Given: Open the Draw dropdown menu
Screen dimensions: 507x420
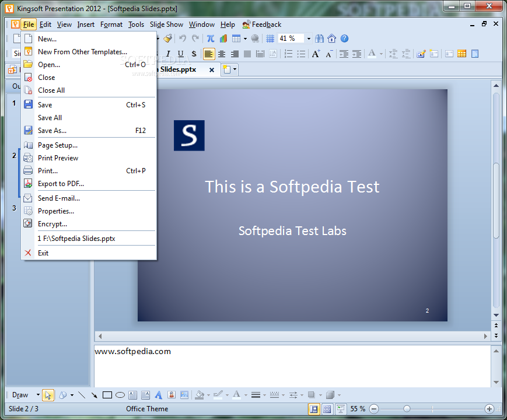Looking at the screenshot, I should (26, 395).
